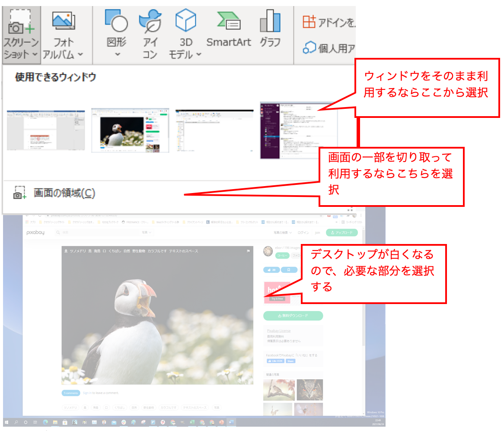Open the related sparrow-on-branch photo thumbnail

279,390
